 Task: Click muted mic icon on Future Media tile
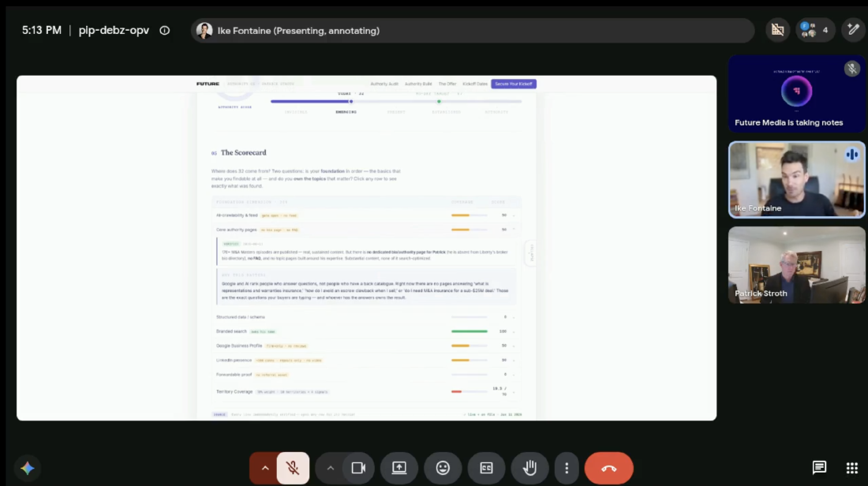coord(852,69)
